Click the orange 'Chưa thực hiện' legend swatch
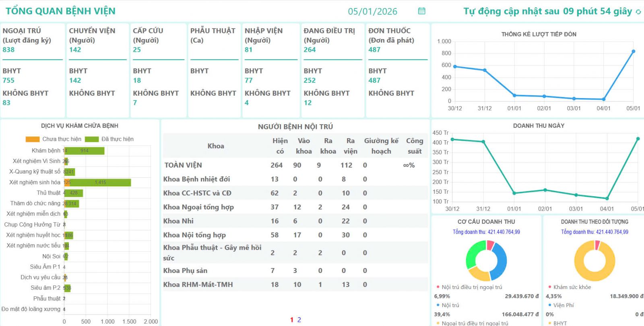Viewport: 644px width, 326px height. pos(33,139)
